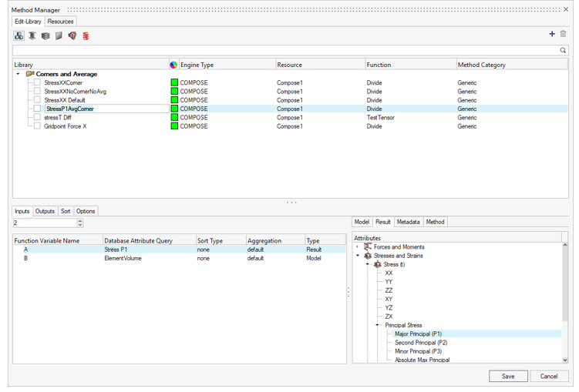Click the Save button
The image size is (579, 392).
click(x=508, y=376)
